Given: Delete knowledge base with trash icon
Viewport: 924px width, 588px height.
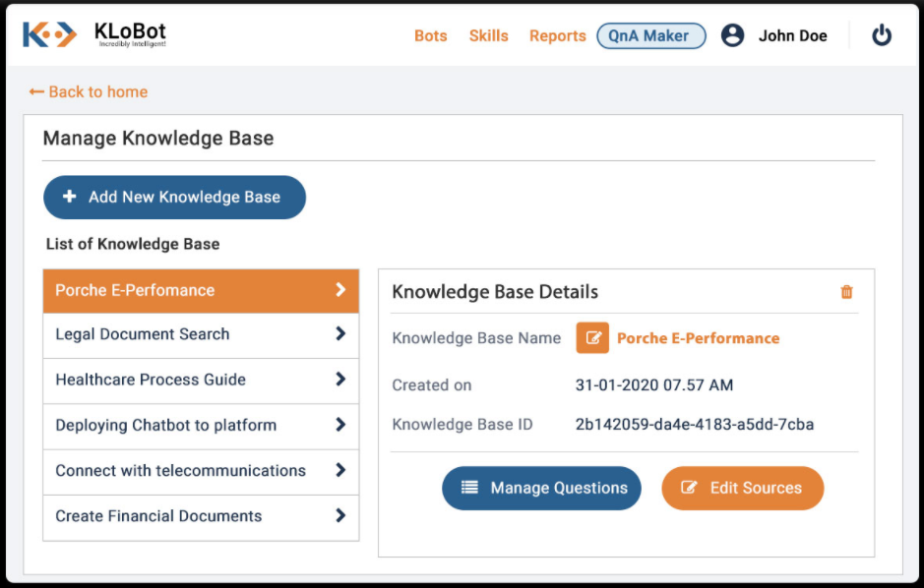Looking at the screenshot, I should 846,292.
